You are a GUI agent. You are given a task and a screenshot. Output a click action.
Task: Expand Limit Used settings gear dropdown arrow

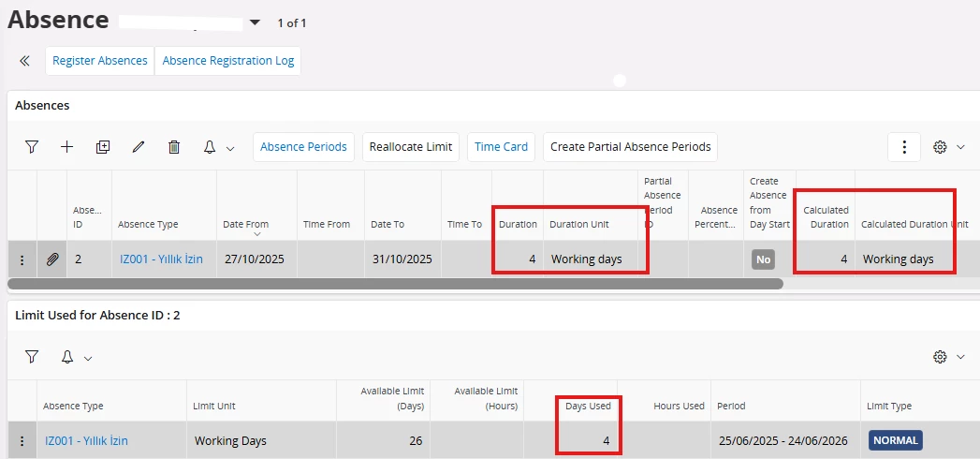pyautogui.click(x=960, y=358)
